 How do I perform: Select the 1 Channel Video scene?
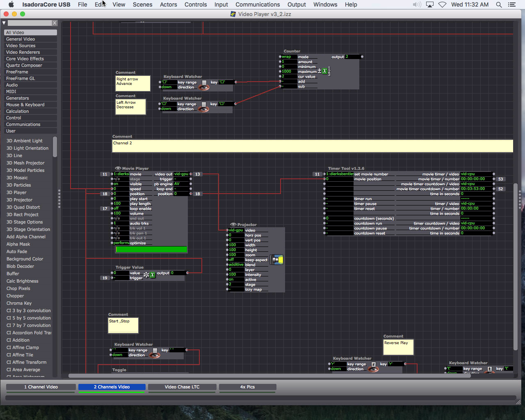click(41, 387)
